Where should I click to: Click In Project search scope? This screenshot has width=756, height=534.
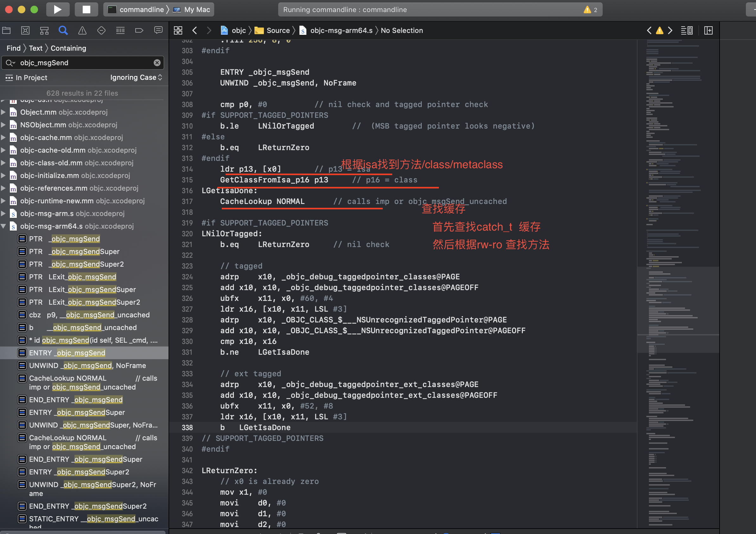31,77
